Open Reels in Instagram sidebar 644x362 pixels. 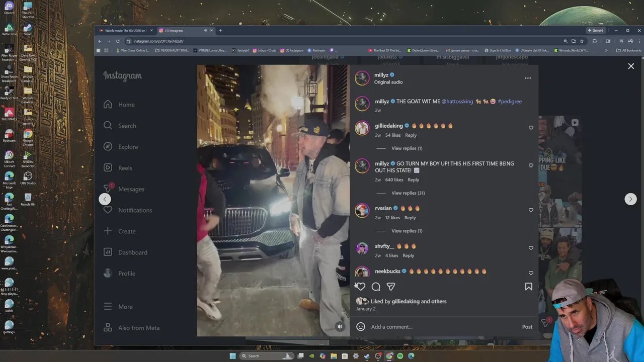118,168
